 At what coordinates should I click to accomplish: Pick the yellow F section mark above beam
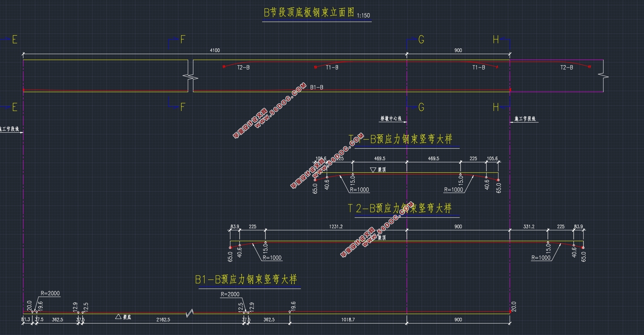click(x=183, y=40)
